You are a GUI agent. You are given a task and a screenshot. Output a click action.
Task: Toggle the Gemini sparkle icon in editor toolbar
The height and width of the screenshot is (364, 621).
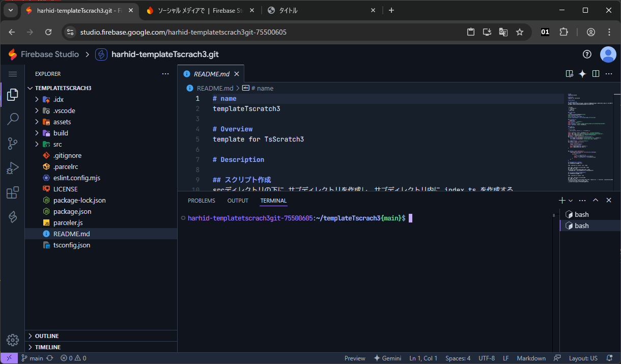click(x=582, y=74)
